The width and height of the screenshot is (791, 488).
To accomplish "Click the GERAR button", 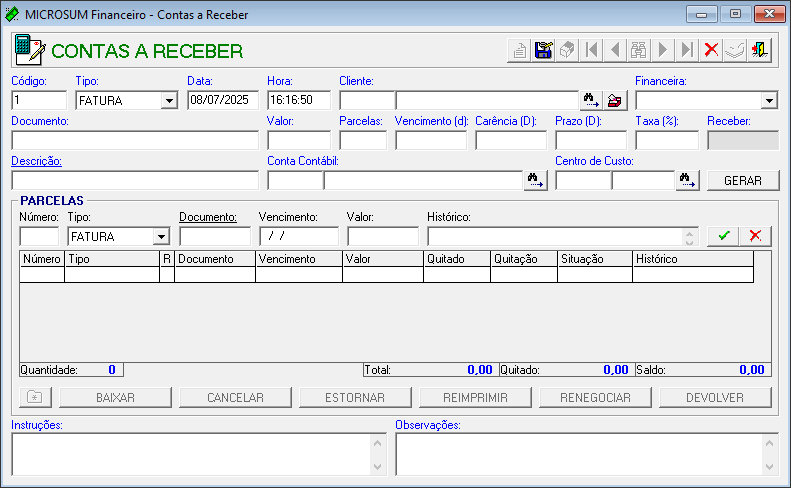I will pyautogui.click(x=743, y=180).
